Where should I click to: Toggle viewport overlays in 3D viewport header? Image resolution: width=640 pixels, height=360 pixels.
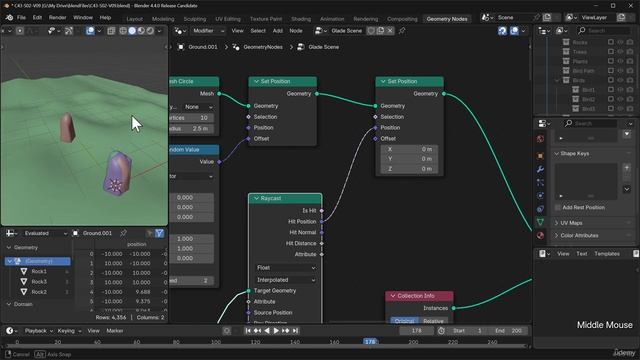(x=90, y=31)
